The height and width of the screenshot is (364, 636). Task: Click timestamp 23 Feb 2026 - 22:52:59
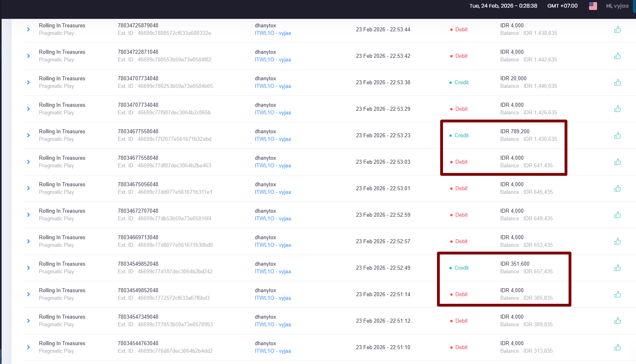(x=383, y=215)
